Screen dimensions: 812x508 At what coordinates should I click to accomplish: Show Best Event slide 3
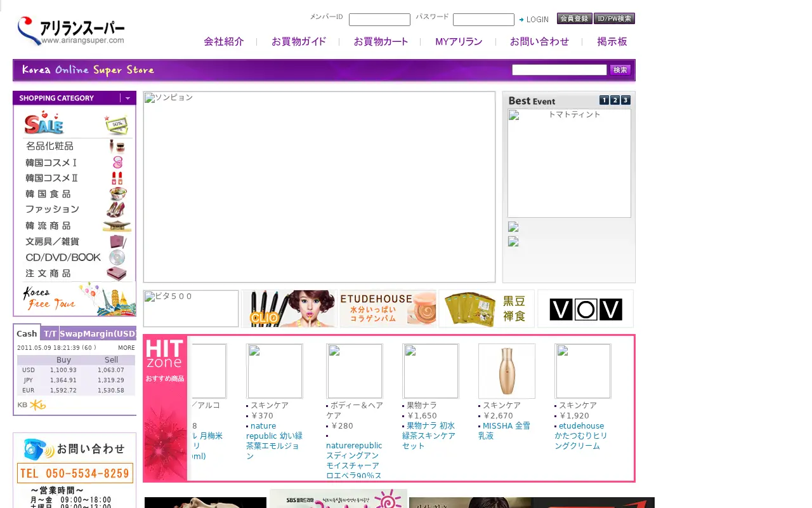[x=625, y=100]
